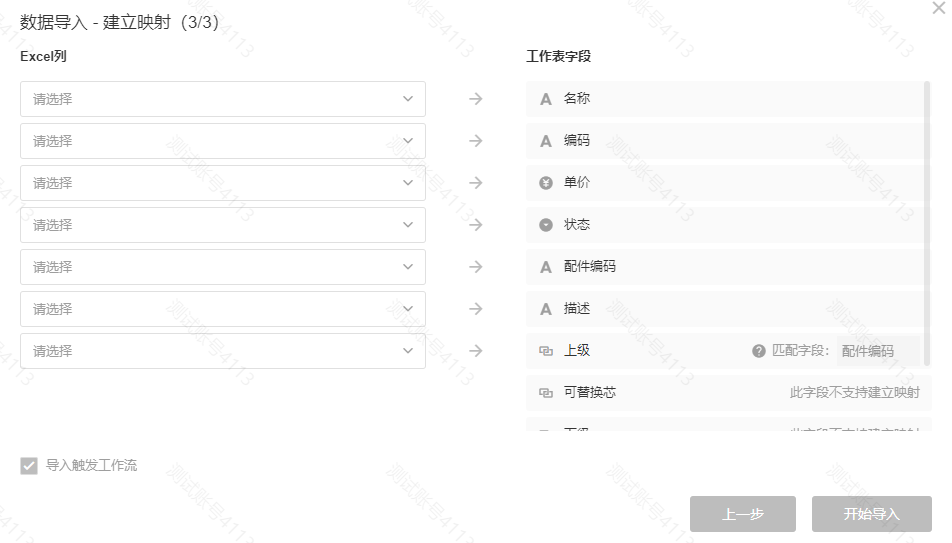Click the field list vertical scrollbar
Screen dimensions: 952x543
pos(927,222)
